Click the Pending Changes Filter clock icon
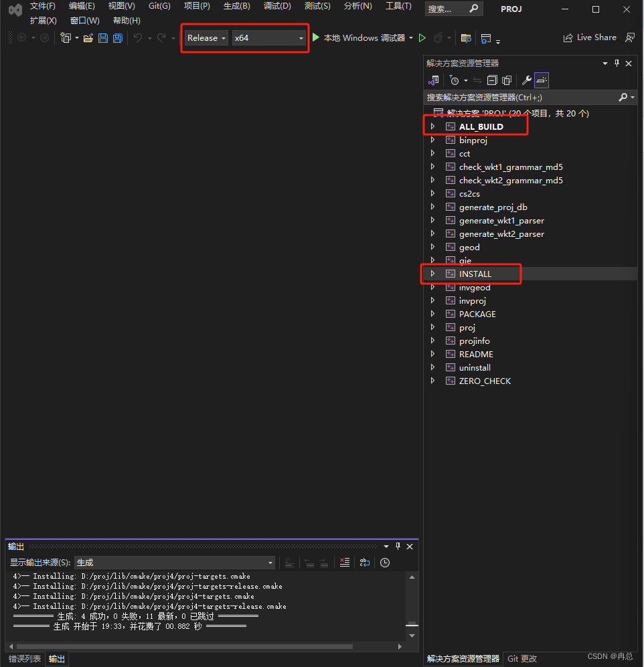This screenshot has height=667, width=644. coord(454,80)
